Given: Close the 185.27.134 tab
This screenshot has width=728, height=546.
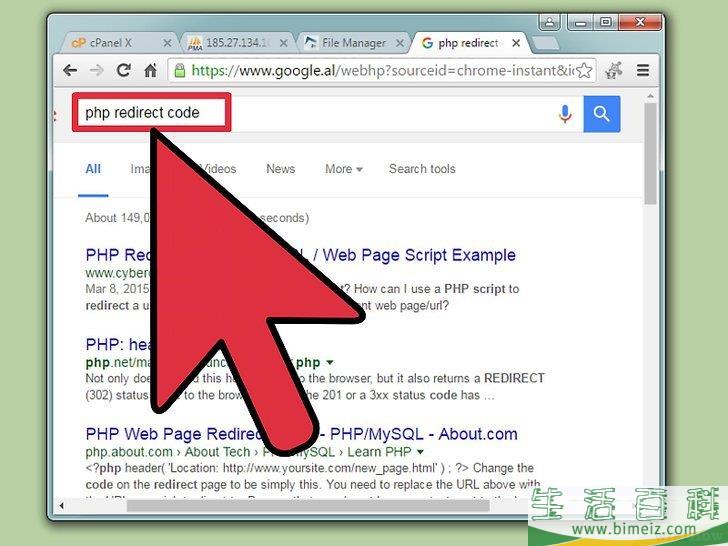Looking at the screenshot, I should pyautogui.click(x=284, y=43).
